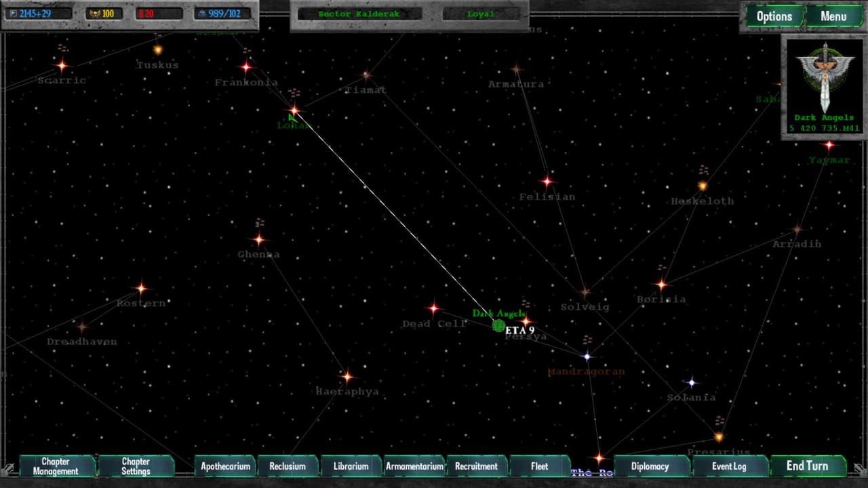Select the Arradih star
The width and height of the screenshot is (868, 488).
point(797,230)
